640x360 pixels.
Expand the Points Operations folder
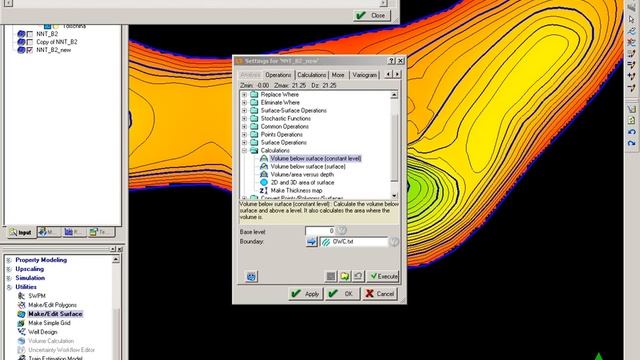click(x=244, y=134)
